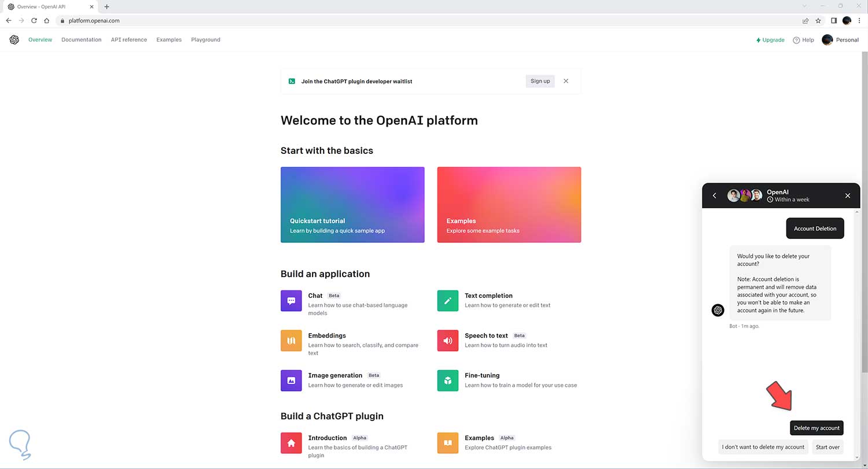
Task: Open the Examples gradient card
Action: click(x=509, y=205)
